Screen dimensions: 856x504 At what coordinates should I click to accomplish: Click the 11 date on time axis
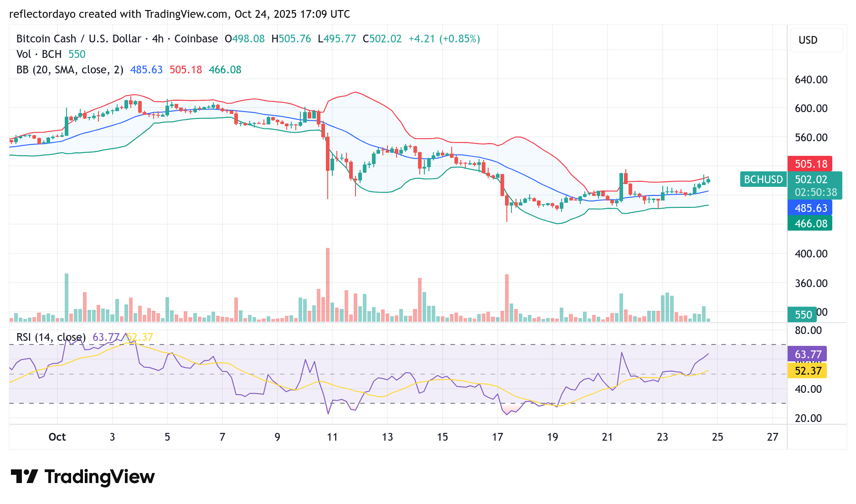pos(332,437)
